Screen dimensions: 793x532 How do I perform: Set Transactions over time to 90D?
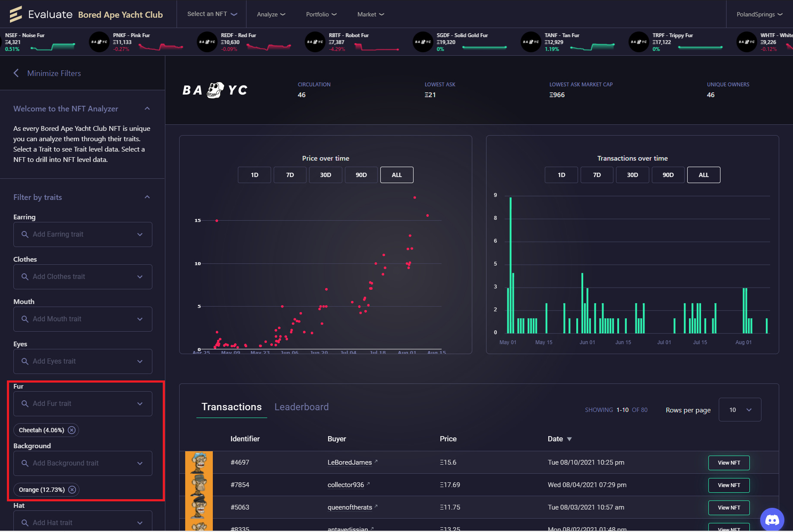point(668,175)
